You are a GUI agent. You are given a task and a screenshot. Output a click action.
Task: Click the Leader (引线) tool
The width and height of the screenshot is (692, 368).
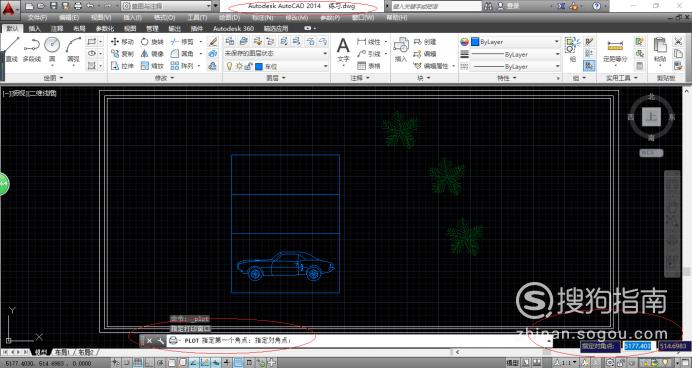coord(369,54)
